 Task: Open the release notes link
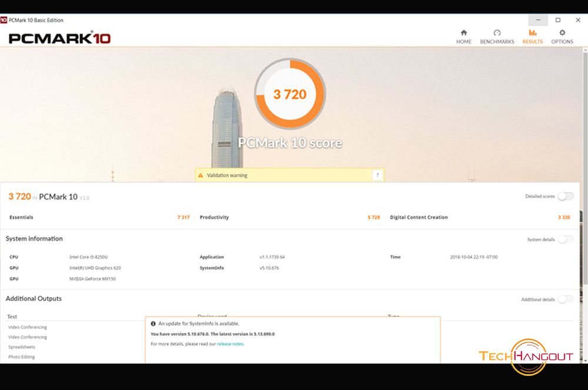click(230, 344)
